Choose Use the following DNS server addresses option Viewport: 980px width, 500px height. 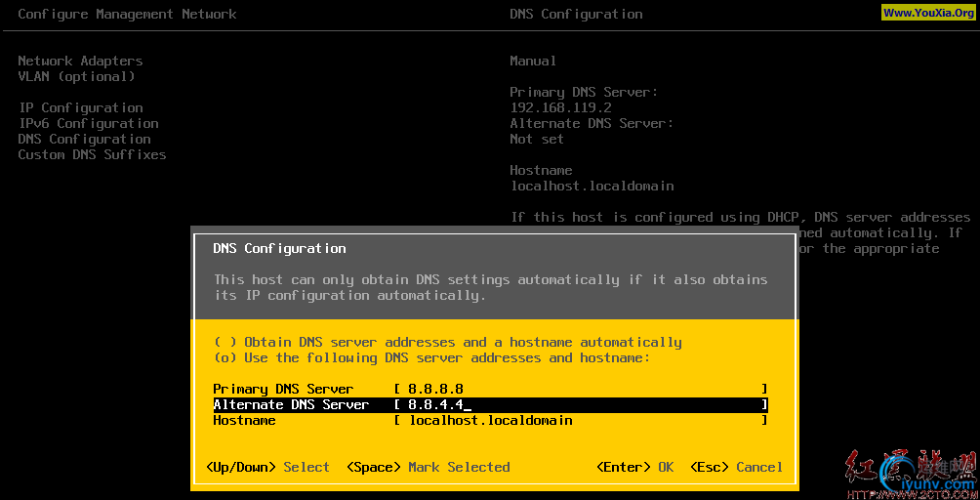431,357
